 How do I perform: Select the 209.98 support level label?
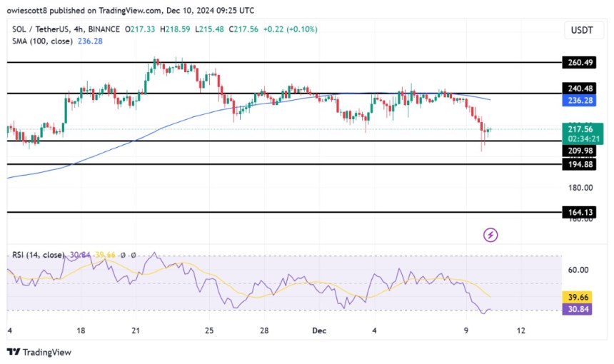[x=579, y=151]
